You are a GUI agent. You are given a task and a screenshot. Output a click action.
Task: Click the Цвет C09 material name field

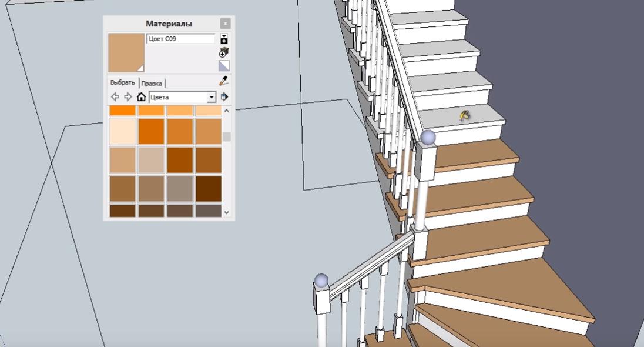click(180, 39)
